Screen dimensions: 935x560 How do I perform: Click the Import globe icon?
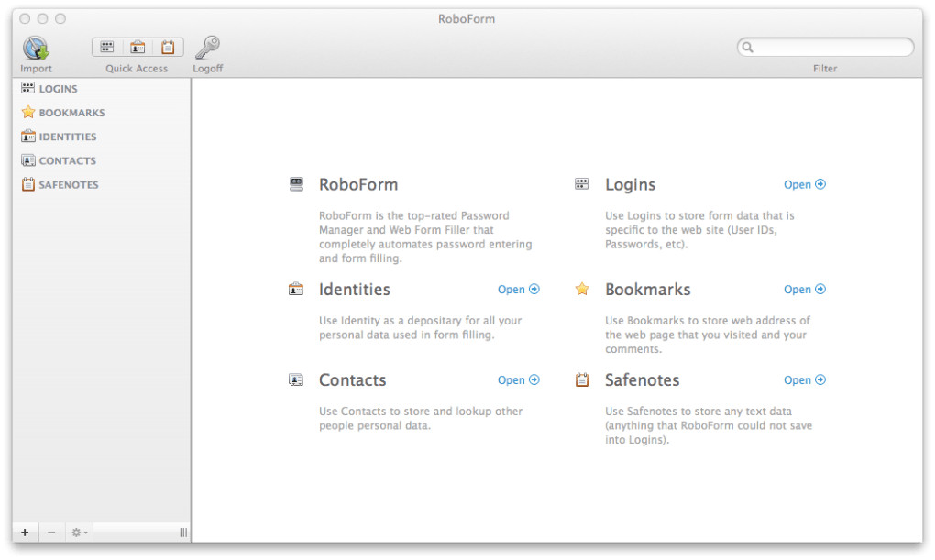tap(36, 48)
